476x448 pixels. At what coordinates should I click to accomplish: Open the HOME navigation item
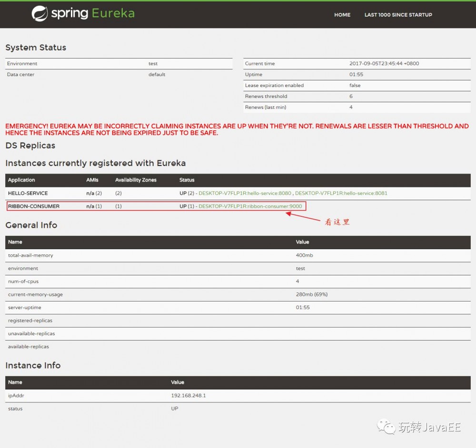click(x=342, y=15)
